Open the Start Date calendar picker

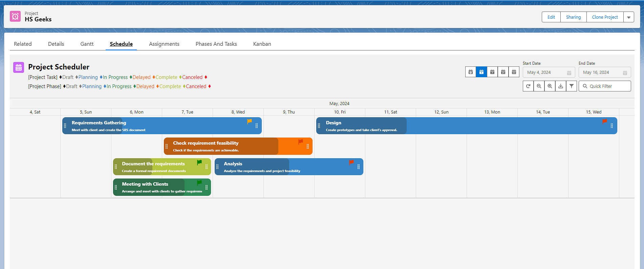[x=569, y=73]
